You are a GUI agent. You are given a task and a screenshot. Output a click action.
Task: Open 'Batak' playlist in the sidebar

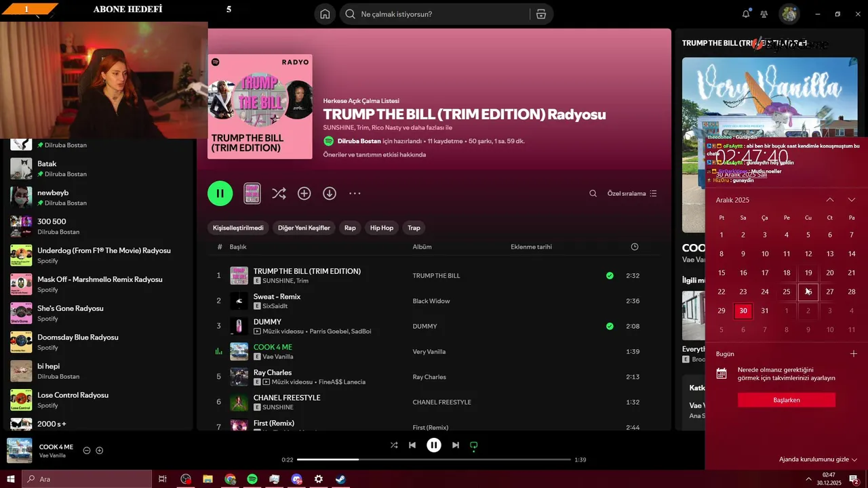[x=98, y=168]
